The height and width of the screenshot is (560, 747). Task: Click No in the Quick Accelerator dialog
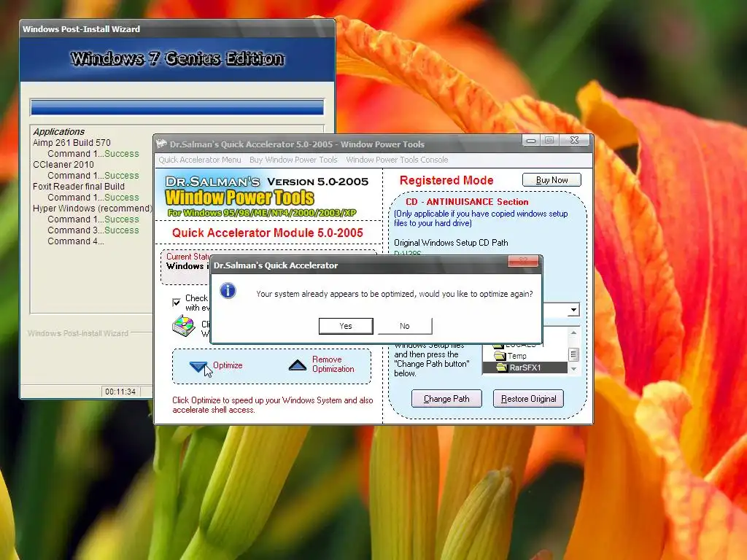pos(404,326)
